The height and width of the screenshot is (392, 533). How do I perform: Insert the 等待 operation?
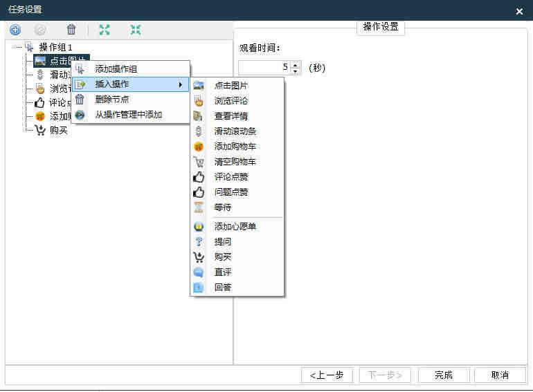coord(237,207)
